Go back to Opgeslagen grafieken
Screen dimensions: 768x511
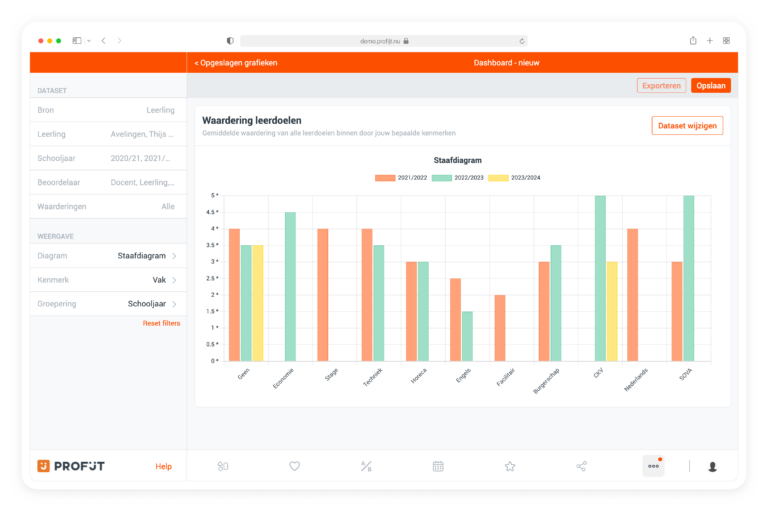pos(236,63)
